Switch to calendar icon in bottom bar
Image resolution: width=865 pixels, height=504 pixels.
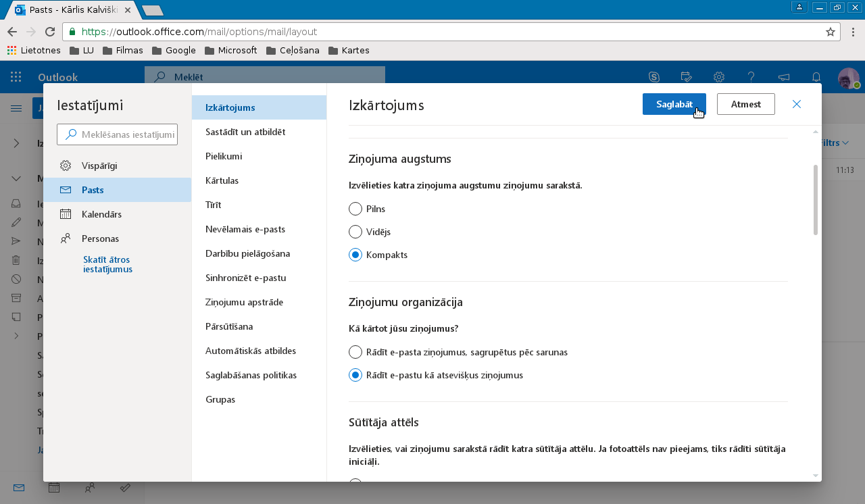tap(54, 487)
